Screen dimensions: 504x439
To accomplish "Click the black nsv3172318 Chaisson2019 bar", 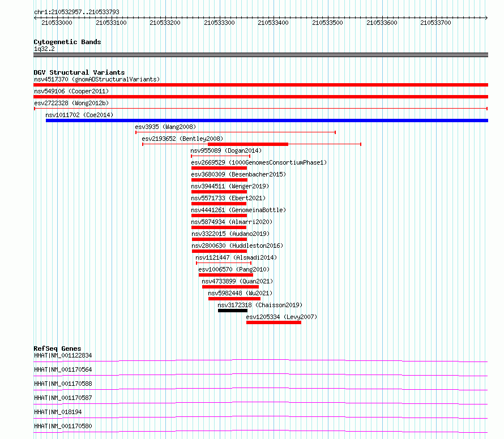I will (x=233, y=311).
